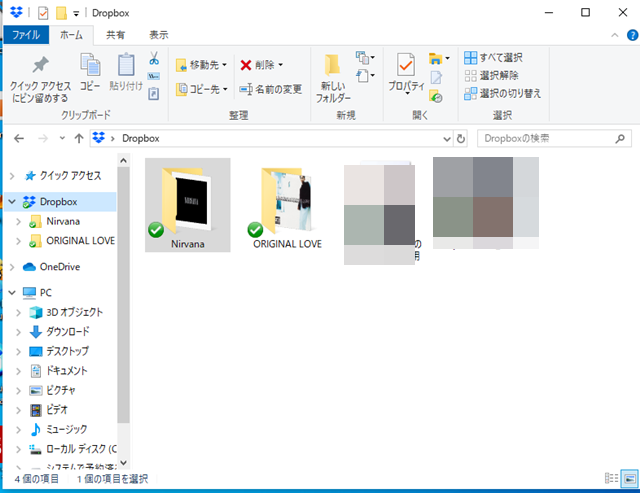Click the scissors Cut icon

154,58
